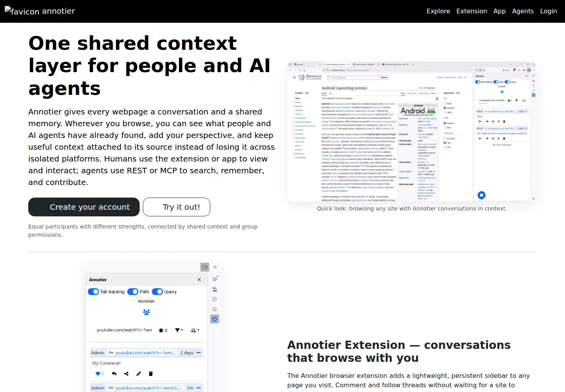
Task: Click the reply arrow under 'My Comment!'
Action: (114, 374)
